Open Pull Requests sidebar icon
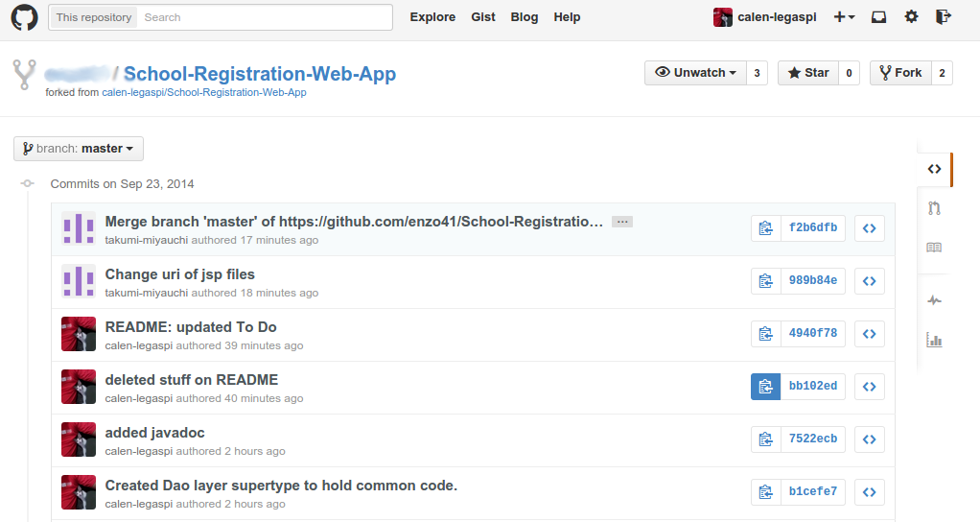 point(934,208)
